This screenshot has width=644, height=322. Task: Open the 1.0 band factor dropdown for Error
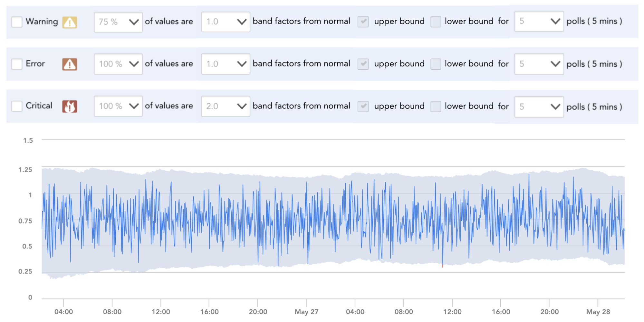click(x=226, y=64)
